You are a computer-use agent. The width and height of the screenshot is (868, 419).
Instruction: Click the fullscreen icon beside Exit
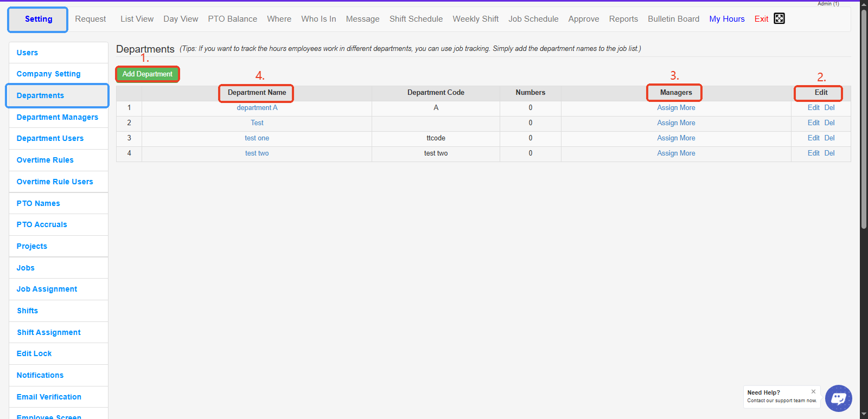pyautogui.click(x=779, y=18)
